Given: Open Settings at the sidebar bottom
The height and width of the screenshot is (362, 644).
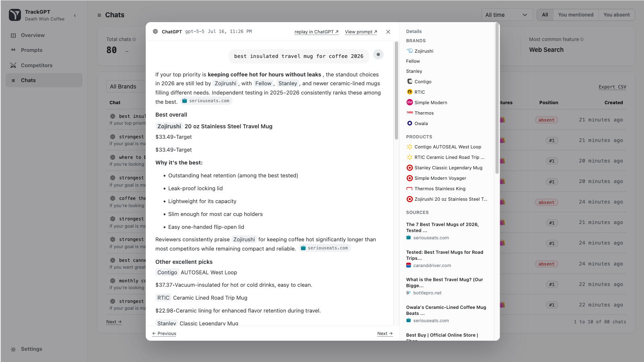Looking at the screenshot, I should click(x=44, y=349).
